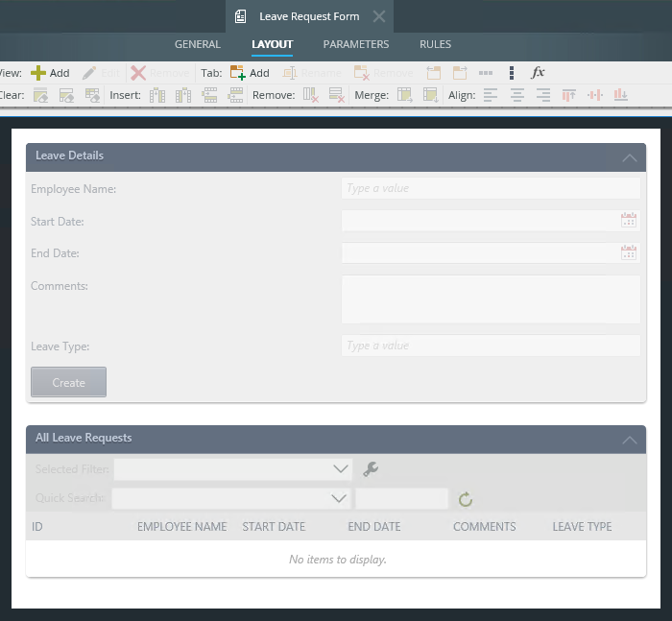Open the Start Date calendar picker
Viewport: 672px width, 621px height.
point(629,221)
